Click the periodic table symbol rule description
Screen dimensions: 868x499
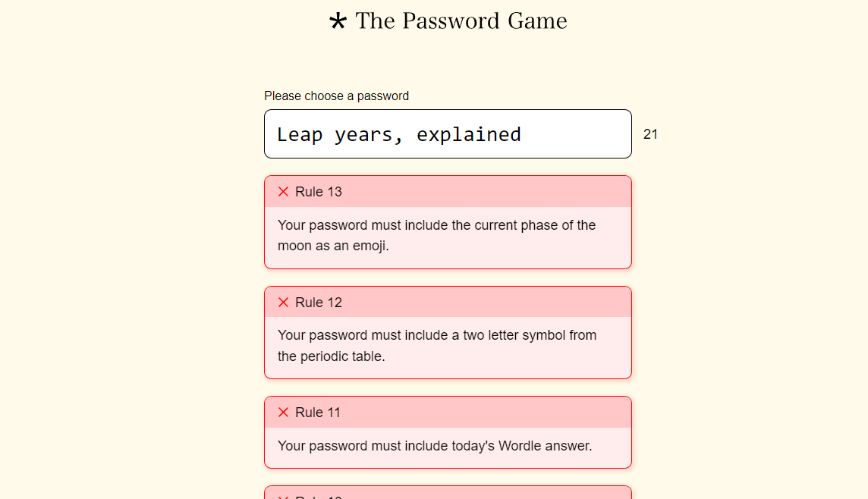pos(436,345)
